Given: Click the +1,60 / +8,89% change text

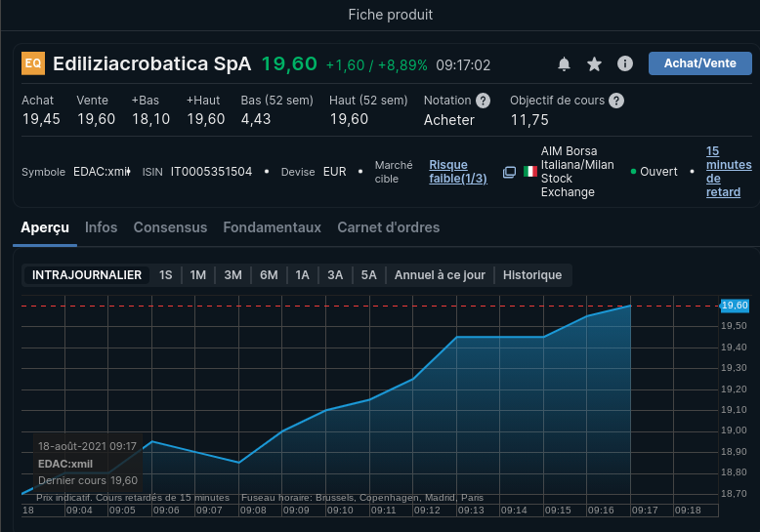Looking at the screenshot, I should pos(377,65).
